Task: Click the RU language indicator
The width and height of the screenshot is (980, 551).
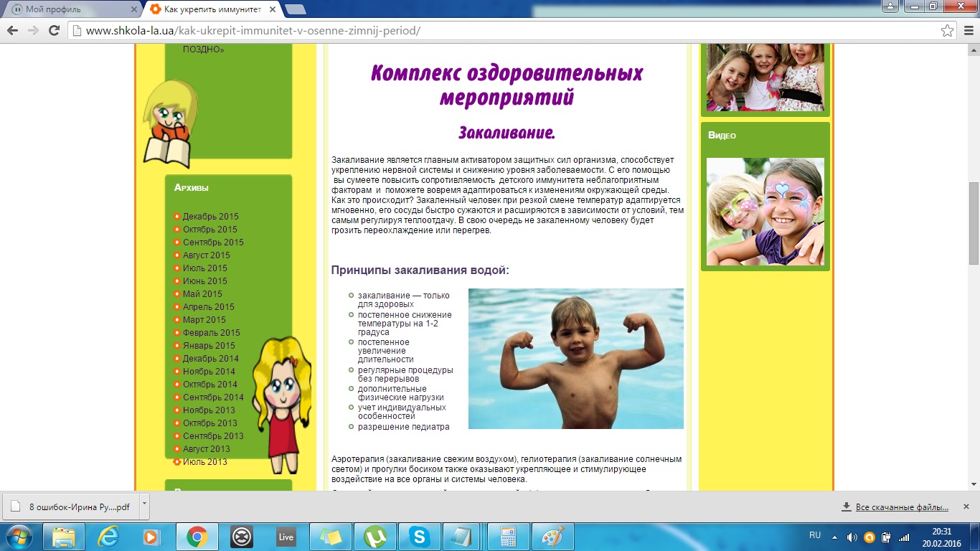Action: (815, 536)
